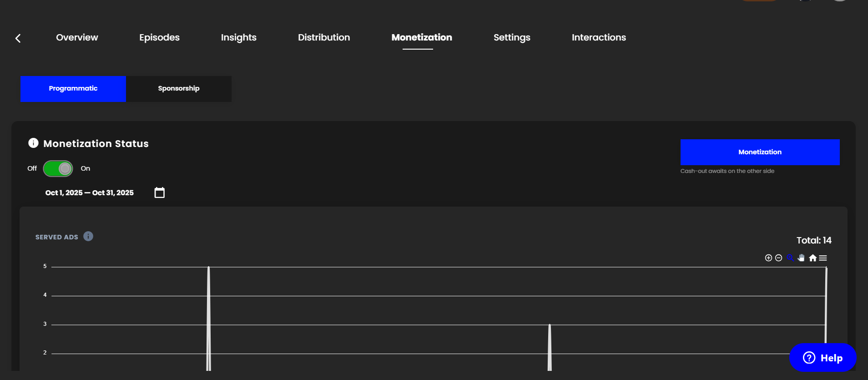Go to the Insights tab
This screenshot has width=868, height=380.
point(239,37)
